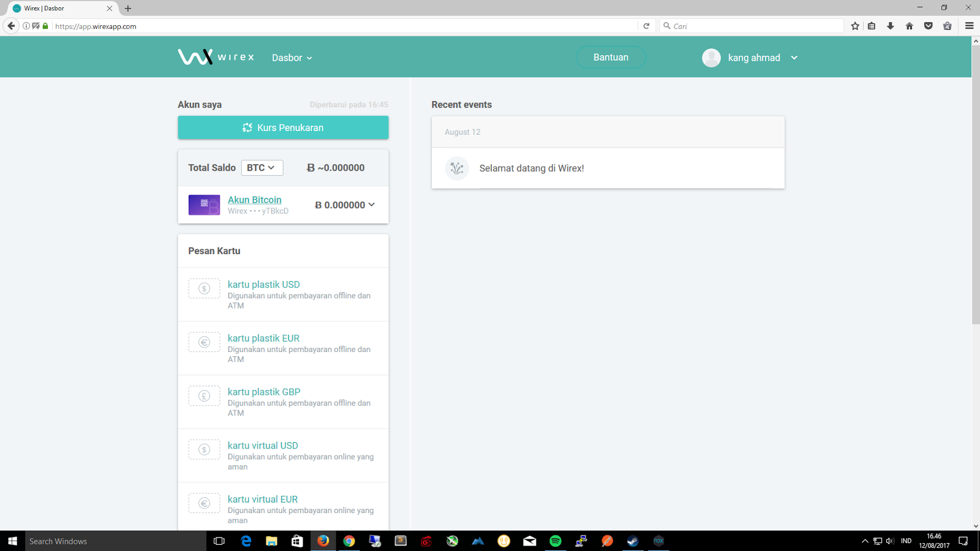Click the euro icon next to kartu plastik EUR
The height and width of the screenshot is (551, 980).
pyautogui.click(x=204, y=342)
